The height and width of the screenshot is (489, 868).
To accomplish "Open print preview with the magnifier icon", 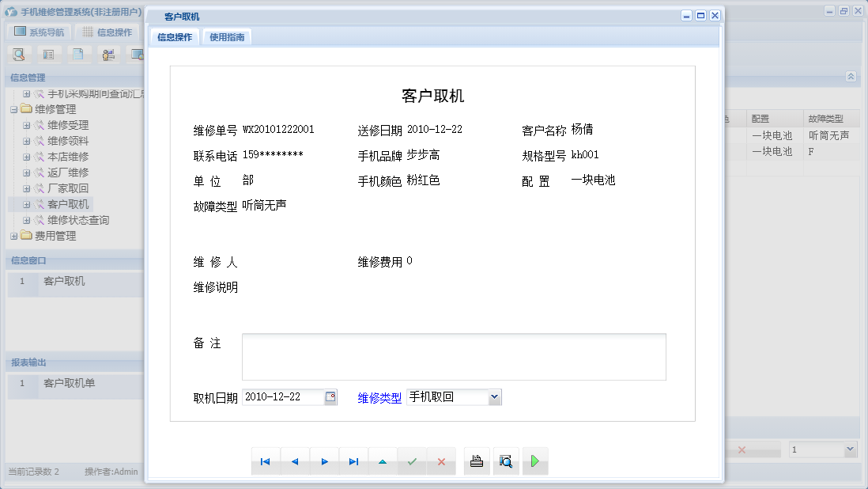I will click(506, 461).
